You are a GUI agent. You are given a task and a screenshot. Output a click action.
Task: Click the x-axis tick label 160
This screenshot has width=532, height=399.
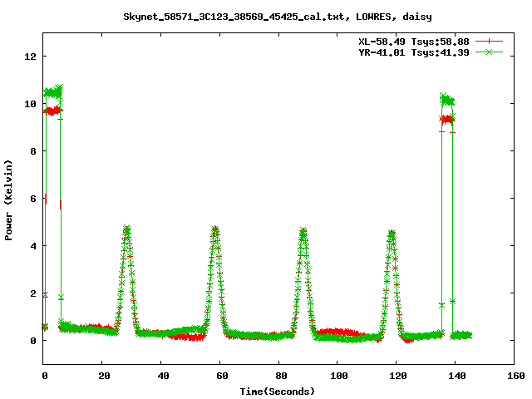click(x=516, y=376)
